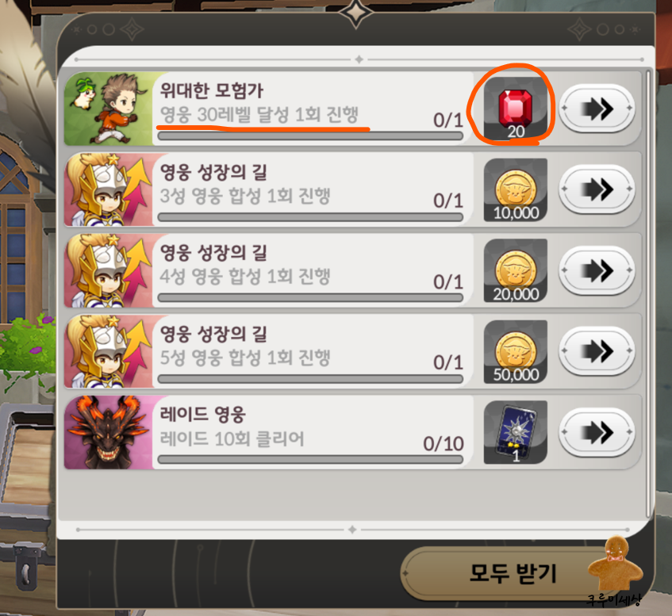This screenshot has width=672, height=616.
Task: Click the 영웅 30레벨 달성 progress bar
Action: 310,136
